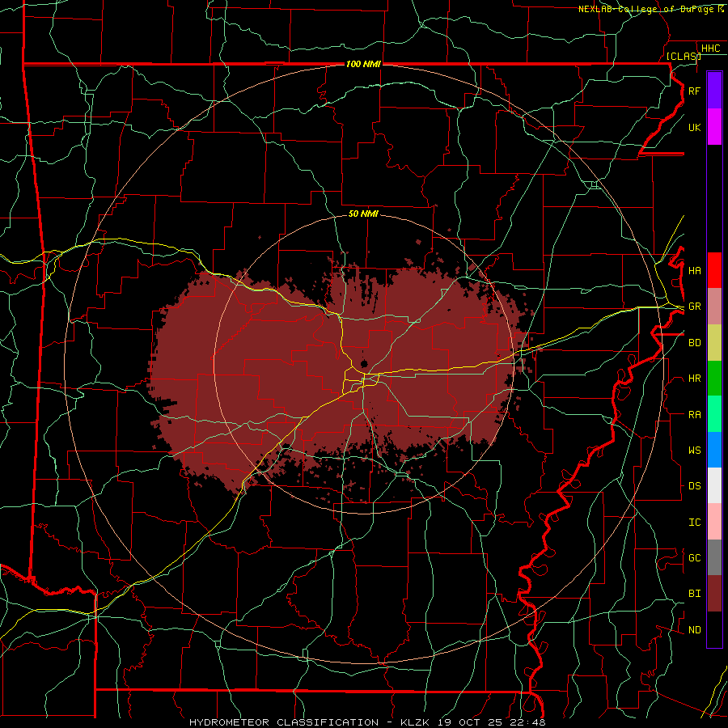Click the HHC product label
Screen dimensions: 728x728
pos(710,49)
